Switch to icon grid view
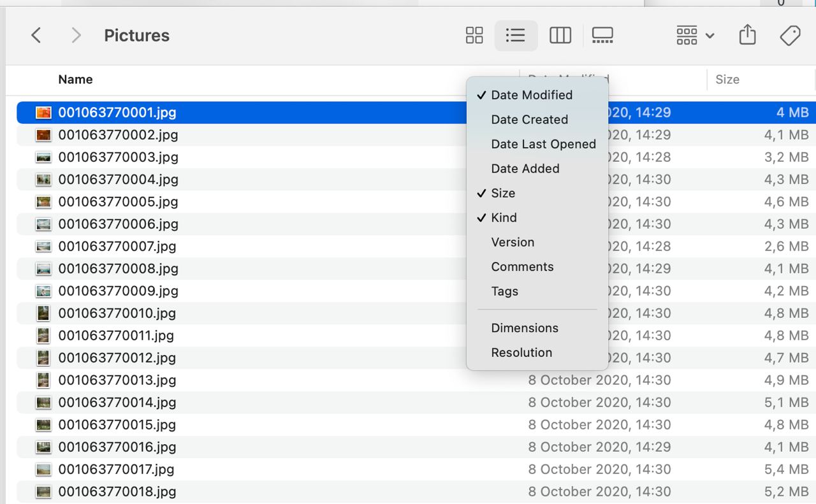 (x=474, y=36)
